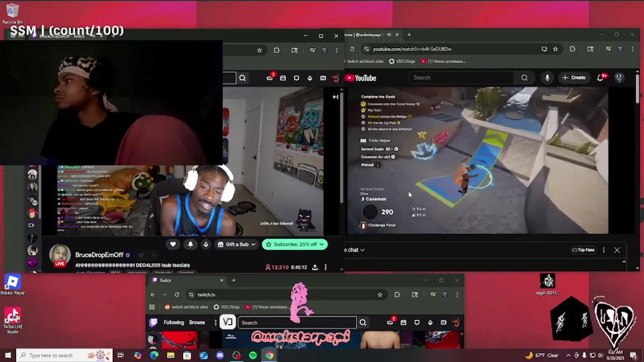Click the Following tab in lower Twitch window
Image resolution: width=644 pixels, height=362 pixels.
click(x=174, y=322)
